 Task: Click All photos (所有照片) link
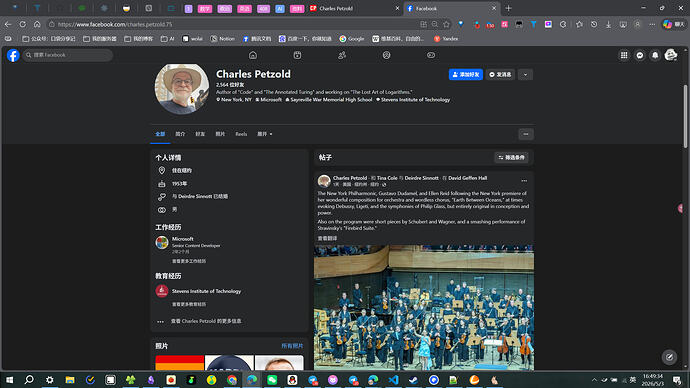click(x=292, y=346)
